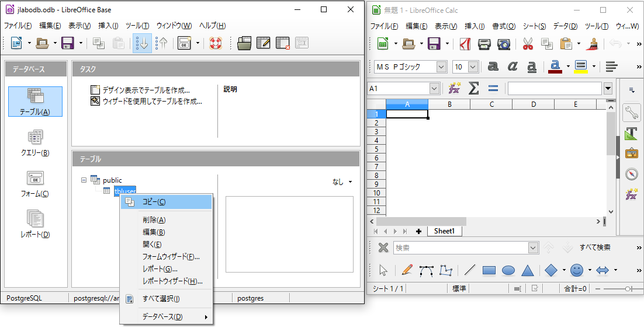
Task: Select Reports in the Database pane
Action: 35,224
